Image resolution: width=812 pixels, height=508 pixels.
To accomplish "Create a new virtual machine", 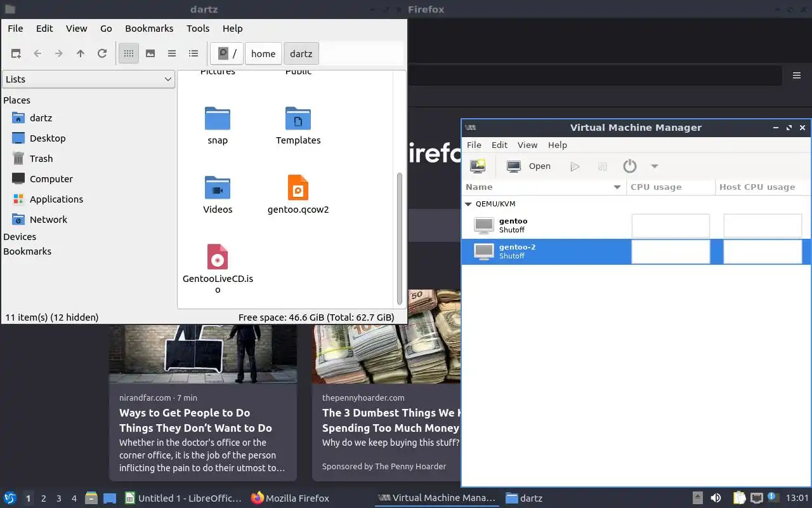I will pos(478,166).
